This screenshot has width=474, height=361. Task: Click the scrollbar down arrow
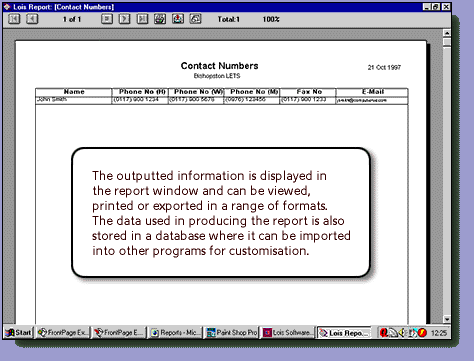[447, 319]
